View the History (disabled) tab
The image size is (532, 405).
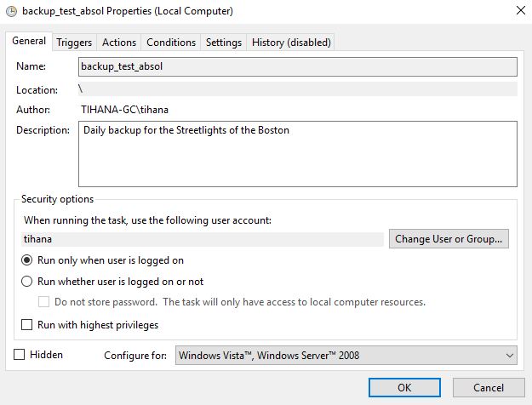tap(291, 43)
